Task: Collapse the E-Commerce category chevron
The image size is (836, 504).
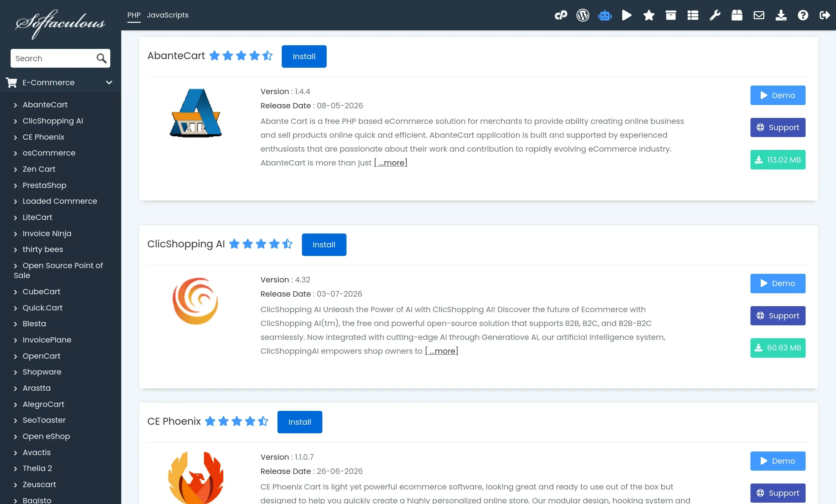Action: click(109, 83)
